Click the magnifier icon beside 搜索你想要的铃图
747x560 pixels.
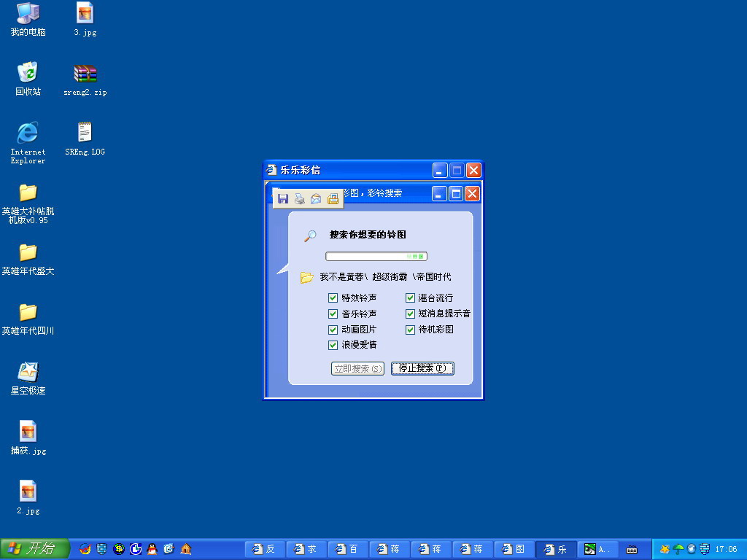click(x=311, y=236)
